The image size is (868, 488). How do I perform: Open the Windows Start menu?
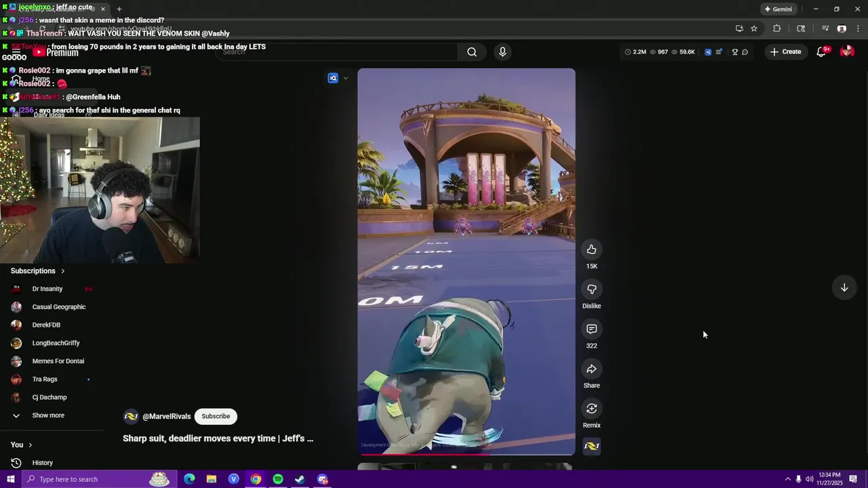[10, 479]
